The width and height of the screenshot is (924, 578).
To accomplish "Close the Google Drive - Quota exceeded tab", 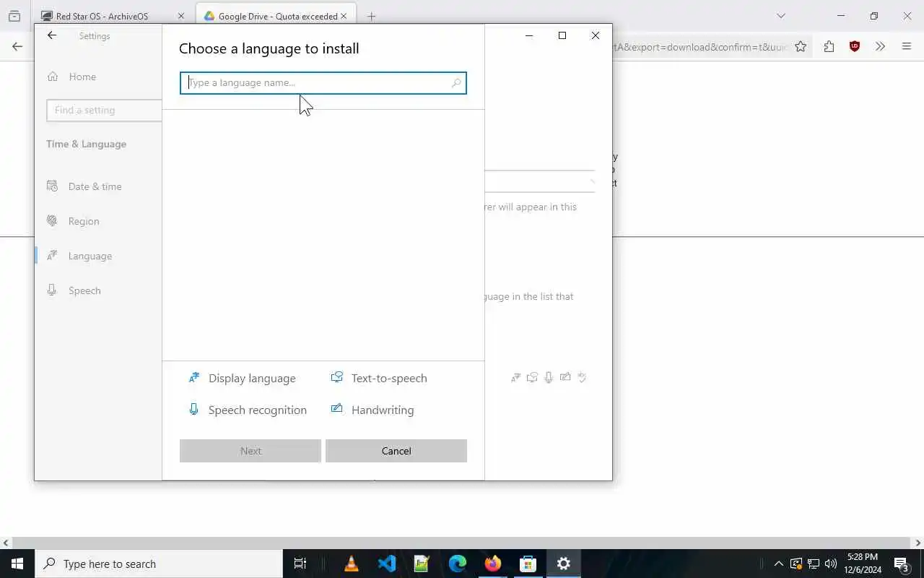I will click(344, 16).
